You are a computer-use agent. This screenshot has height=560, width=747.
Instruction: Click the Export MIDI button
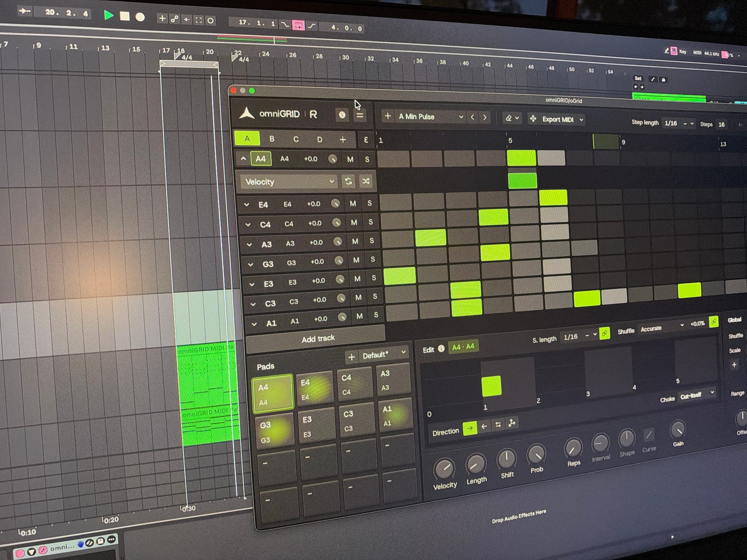tap(556, 119)
